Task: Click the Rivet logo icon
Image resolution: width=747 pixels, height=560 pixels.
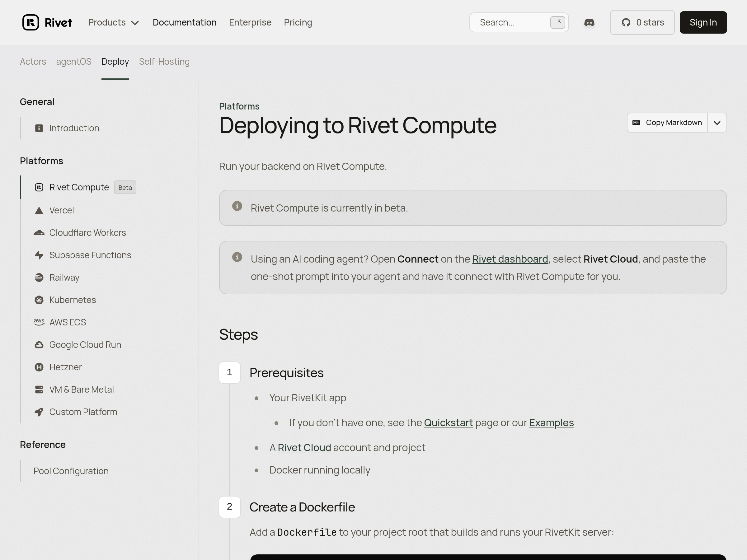Action: pos(31,22)
